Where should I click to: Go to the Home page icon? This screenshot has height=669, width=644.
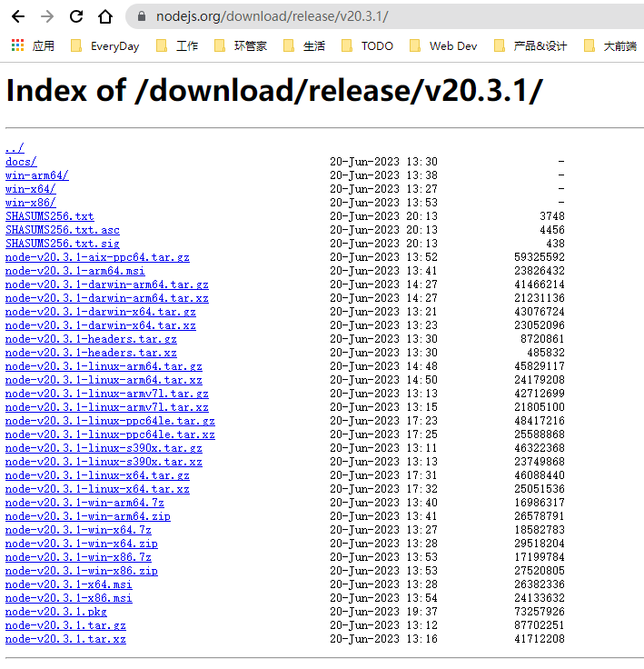(105, 16)
